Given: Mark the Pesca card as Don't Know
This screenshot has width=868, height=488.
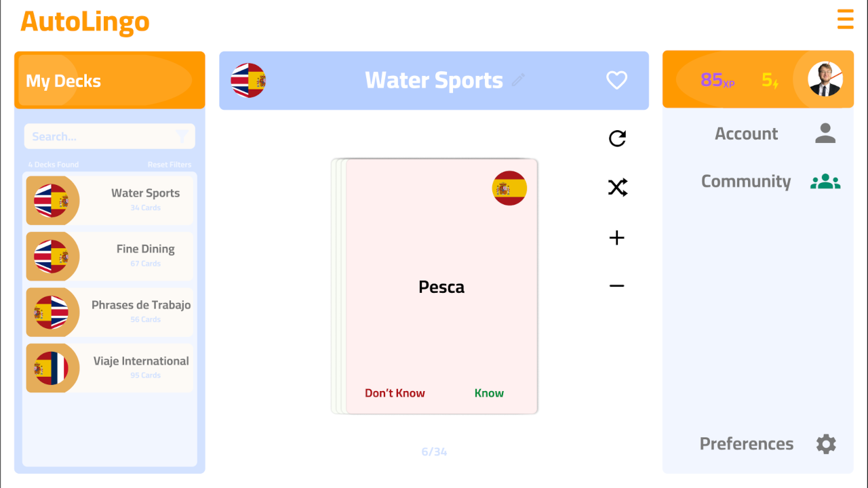Looking at the screenshot, I should click(395, 393).
